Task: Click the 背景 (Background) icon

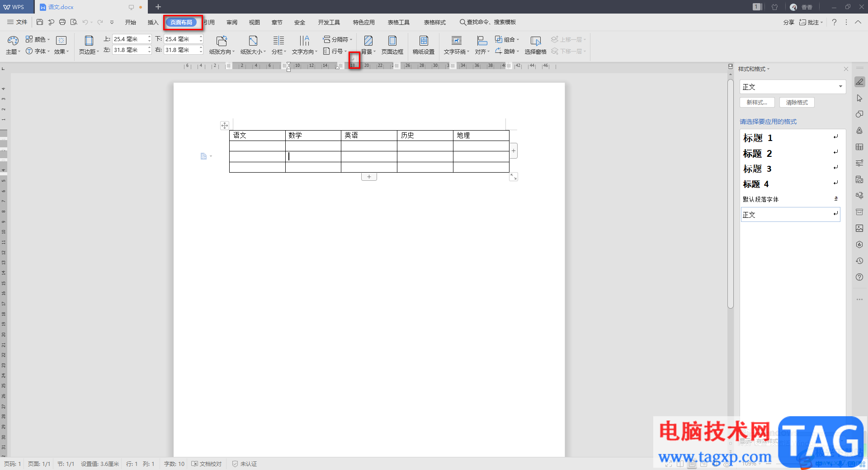Action: (x=368, y=41)
